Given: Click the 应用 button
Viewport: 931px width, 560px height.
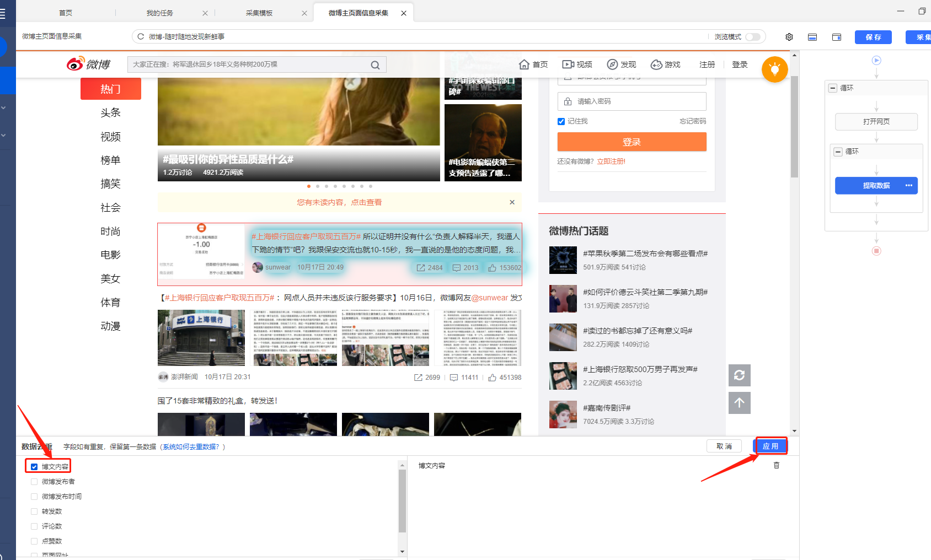Looking at the screenshot, I should [771, 446].
